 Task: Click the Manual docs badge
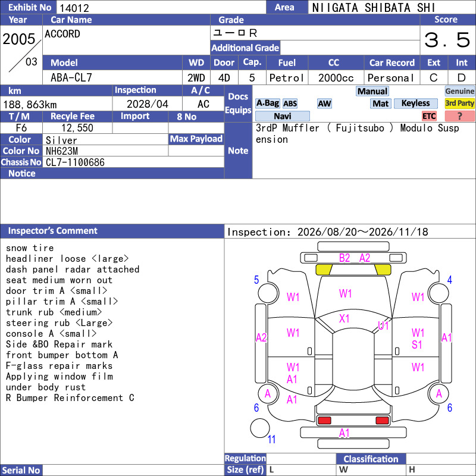click(372, 92)
